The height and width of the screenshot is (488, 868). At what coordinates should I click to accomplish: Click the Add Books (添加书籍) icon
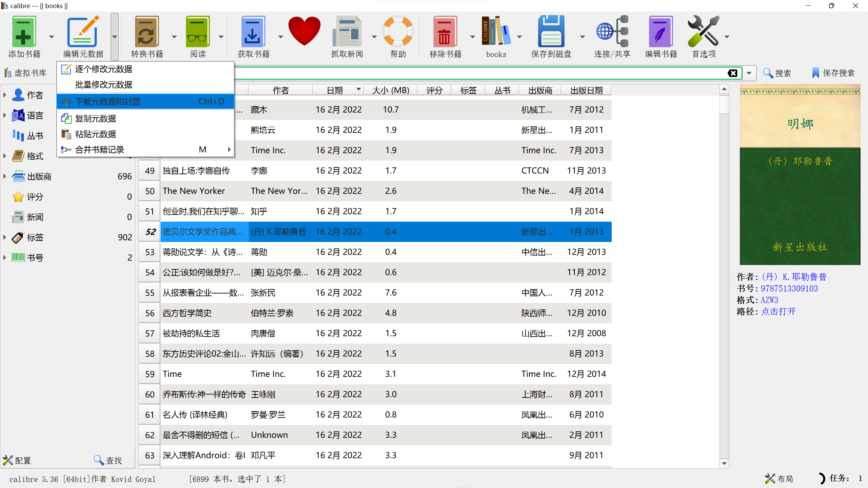coord(24,32)
